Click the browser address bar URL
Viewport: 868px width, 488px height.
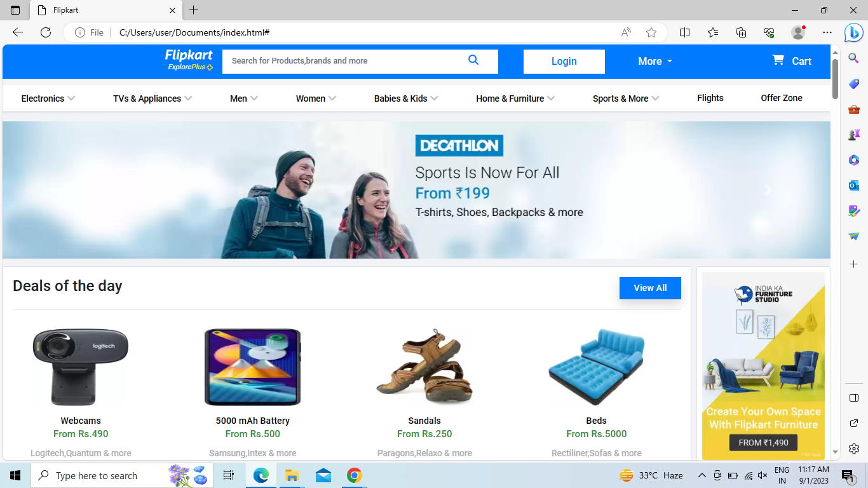tap(194, 32)
